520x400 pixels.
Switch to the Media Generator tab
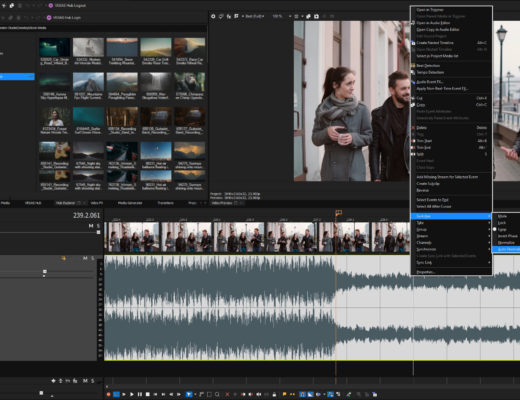pos(130,203)
